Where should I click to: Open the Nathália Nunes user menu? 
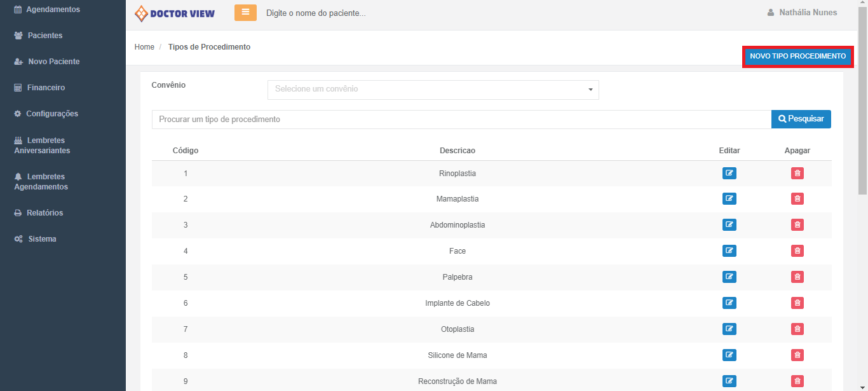coord(802,13)
